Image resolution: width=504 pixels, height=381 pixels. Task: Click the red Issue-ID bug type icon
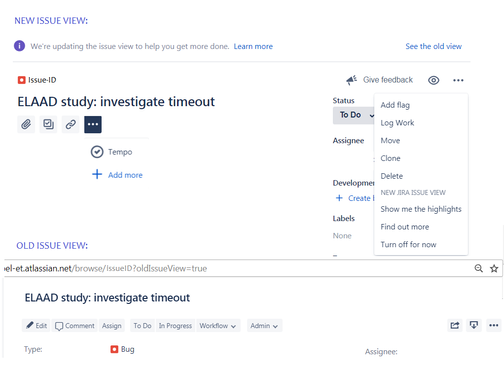[22, 80]
